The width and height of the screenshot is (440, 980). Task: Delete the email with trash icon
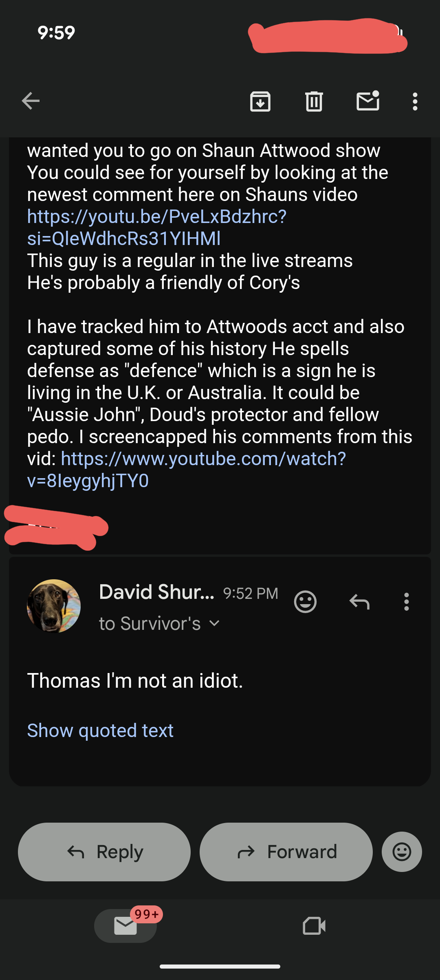point(314,102)
